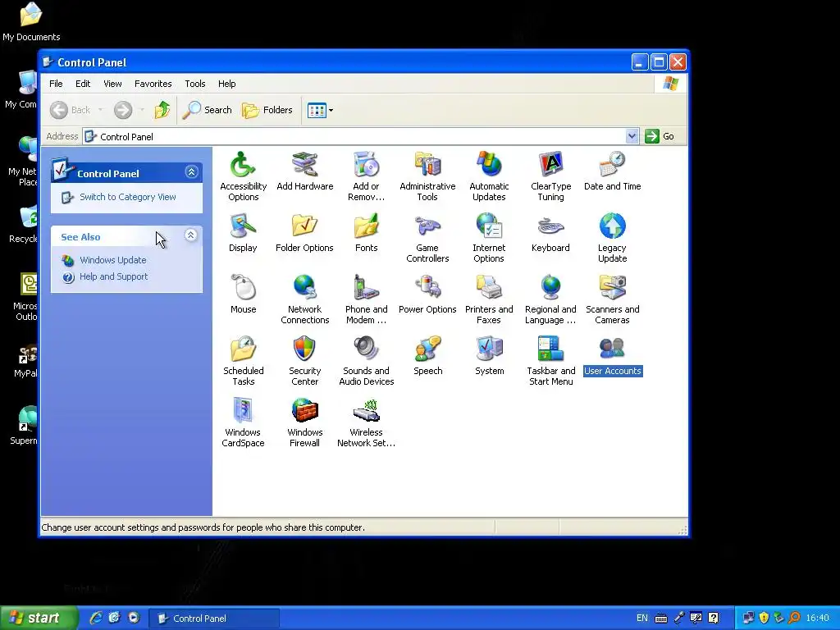Open the Favorites menu

[153, 84]
